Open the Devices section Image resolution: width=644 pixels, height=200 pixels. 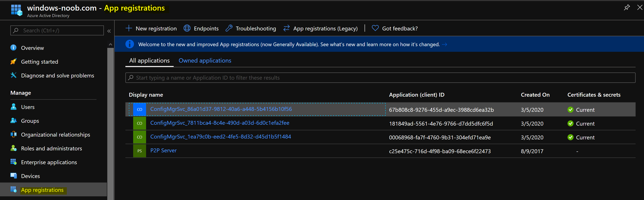point(31,176)
